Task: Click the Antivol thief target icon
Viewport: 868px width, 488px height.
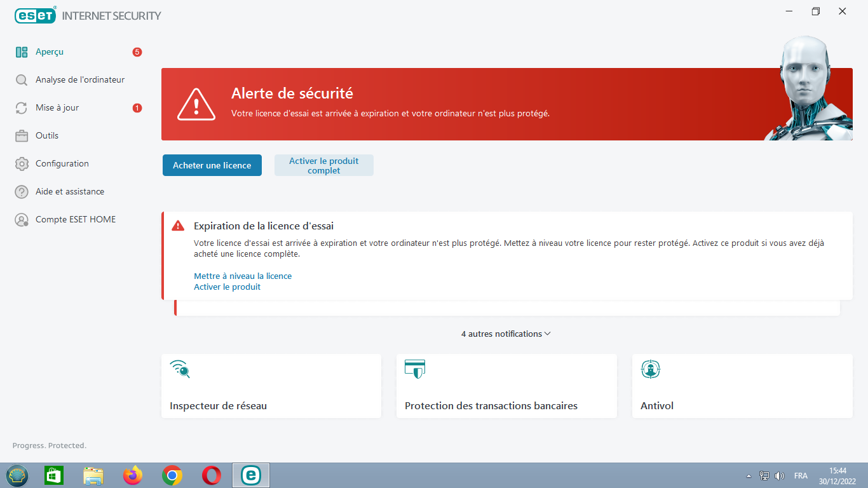Action: (651, 369)
